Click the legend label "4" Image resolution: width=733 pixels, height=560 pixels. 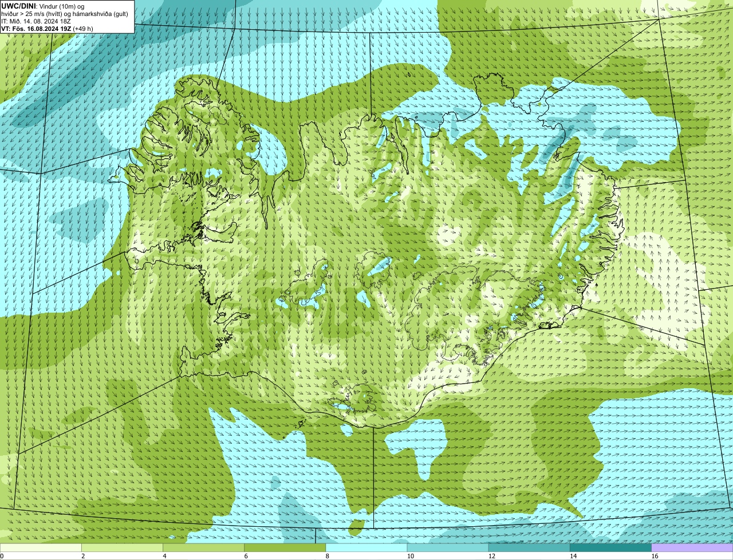pyautogui.click(x=164, y=556)
